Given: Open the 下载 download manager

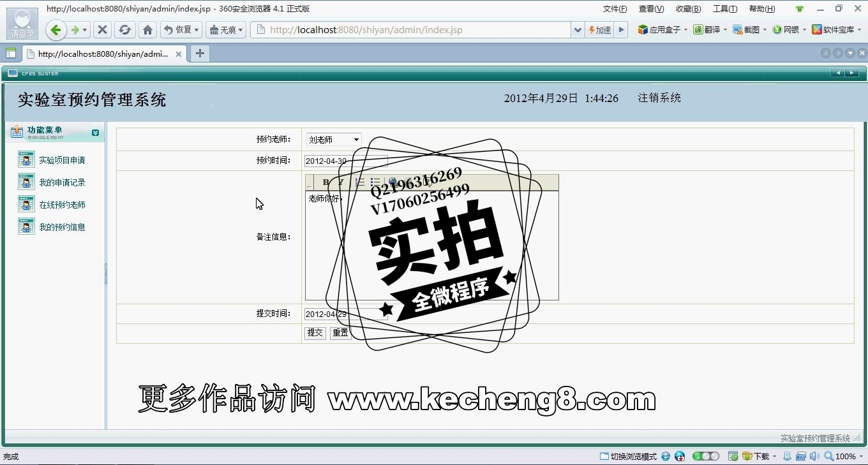Looking at the screenshot, I should tap(756, 457).
